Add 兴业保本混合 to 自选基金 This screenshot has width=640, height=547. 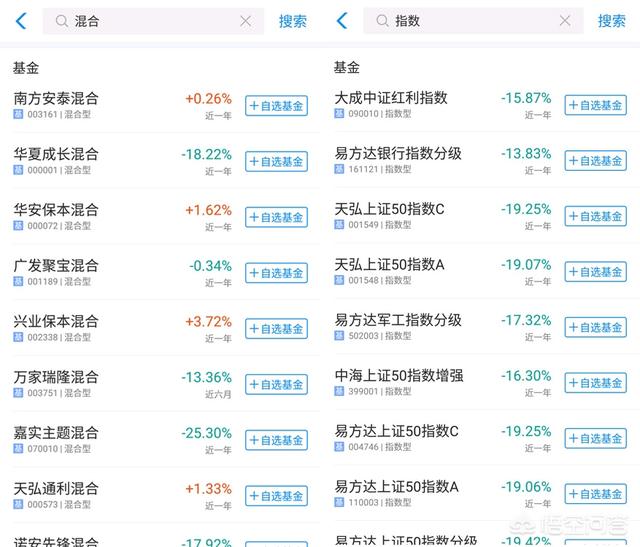click(276, 329)
